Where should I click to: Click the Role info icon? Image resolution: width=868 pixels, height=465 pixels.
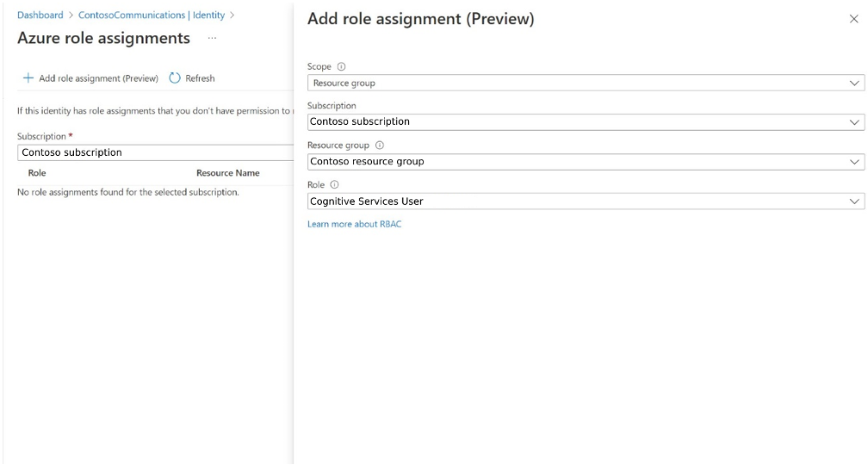(334, 185)
